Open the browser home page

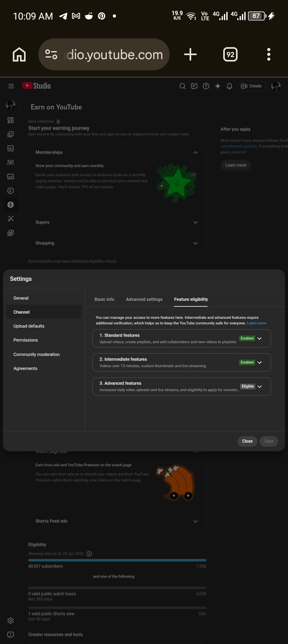[x=19, y=54]
